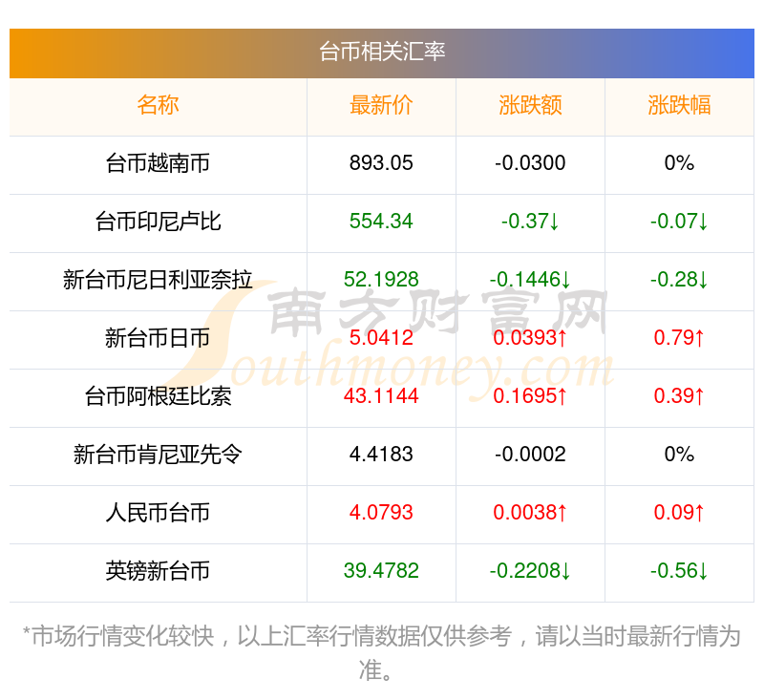Click the 0% cell in 新台币肯尼亚先令 row

coord(679,455)
